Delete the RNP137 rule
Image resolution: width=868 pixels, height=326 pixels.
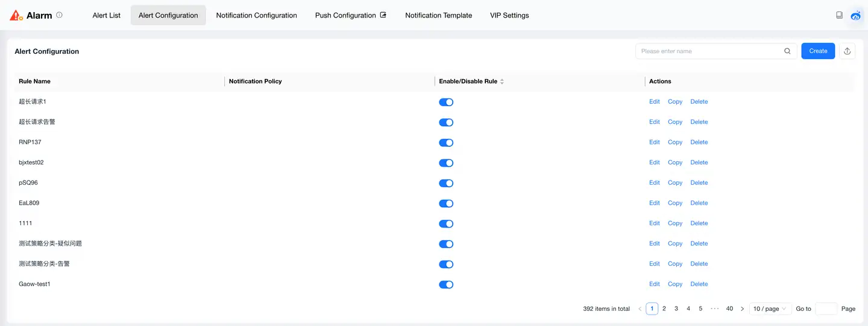tap(699, 142)
